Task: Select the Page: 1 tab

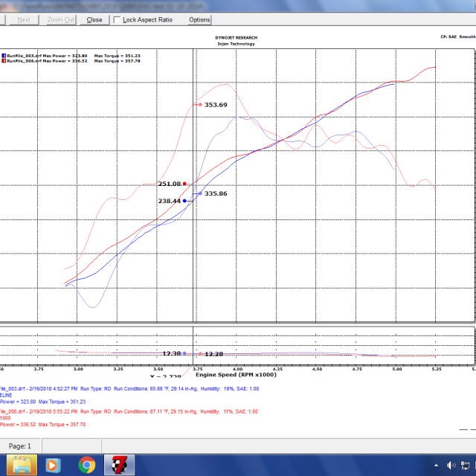Action: (x=20, y=446)
